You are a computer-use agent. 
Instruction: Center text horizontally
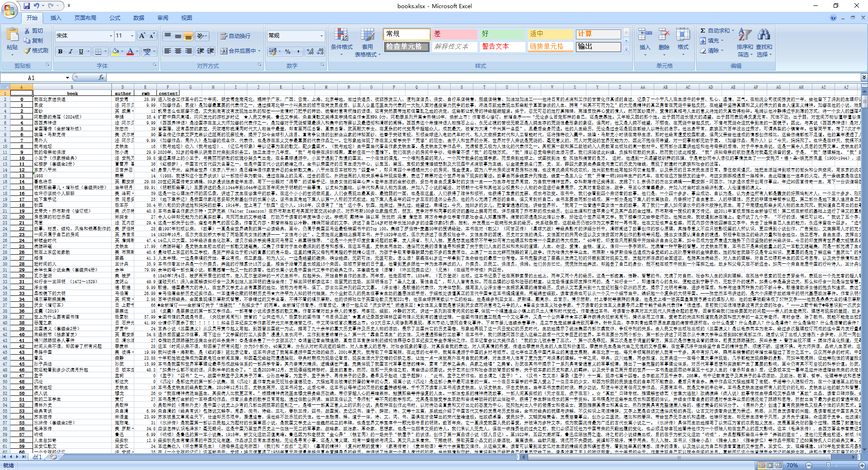178,51
